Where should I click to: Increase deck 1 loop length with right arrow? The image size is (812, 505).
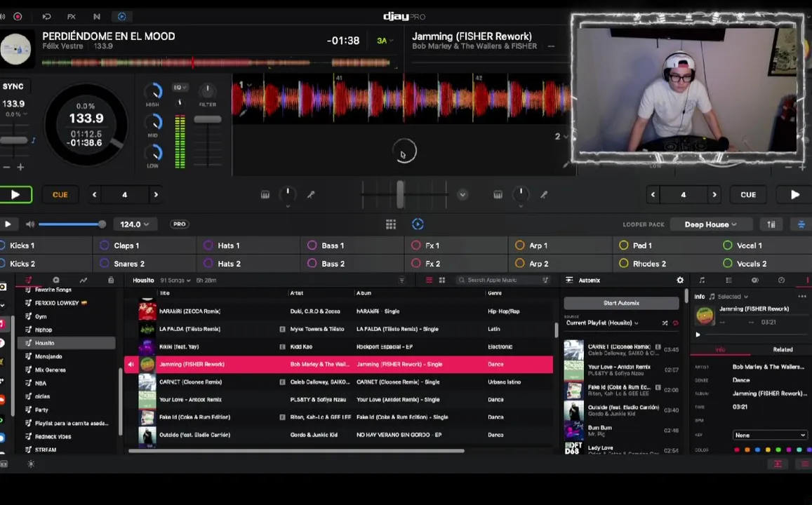[156, 194]
